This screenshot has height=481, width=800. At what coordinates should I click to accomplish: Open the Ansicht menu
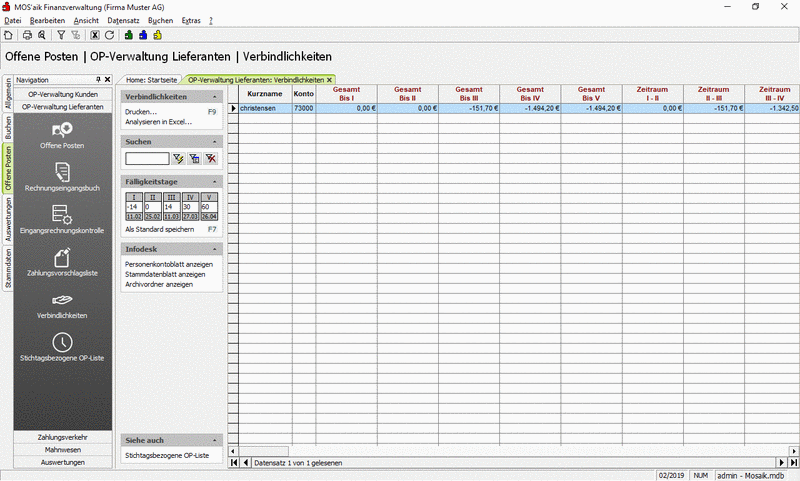[x=86, y=20]
